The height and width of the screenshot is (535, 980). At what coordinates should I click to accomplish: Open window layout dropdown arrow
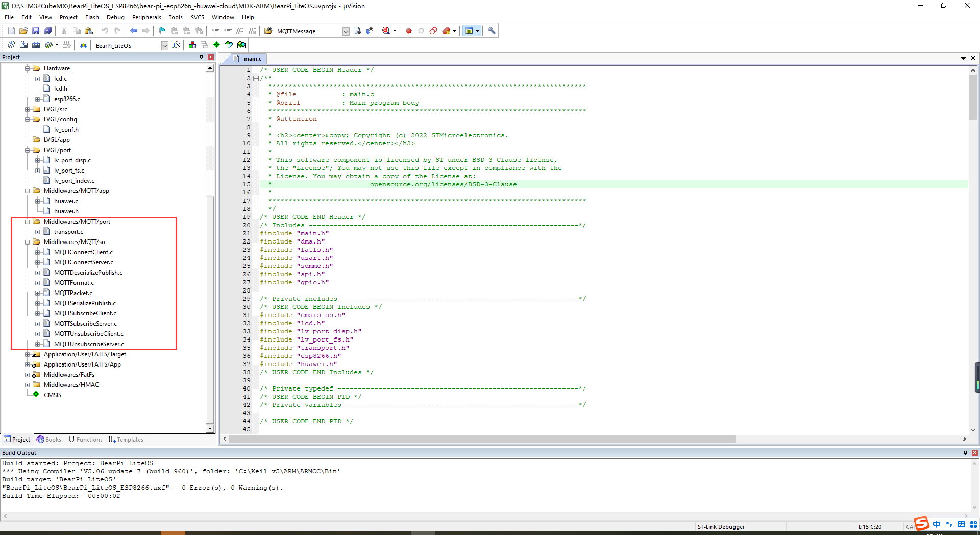[478, 31]
